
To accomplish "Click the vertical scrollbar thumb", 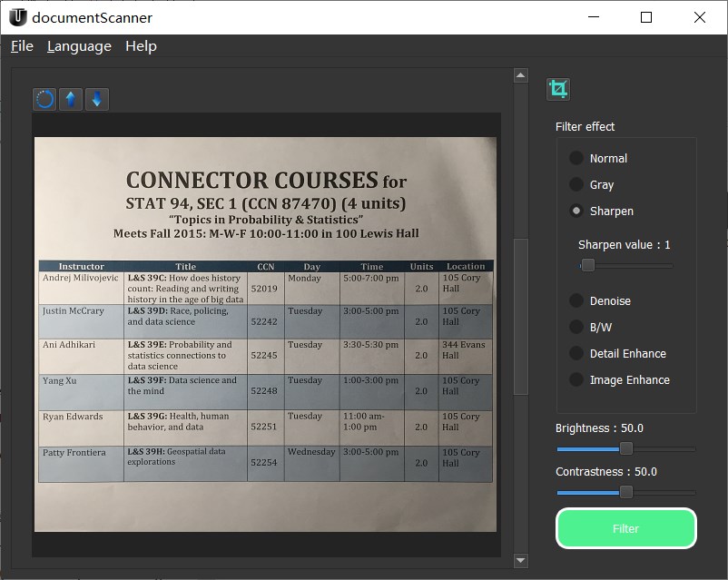I will pos(521,317).
